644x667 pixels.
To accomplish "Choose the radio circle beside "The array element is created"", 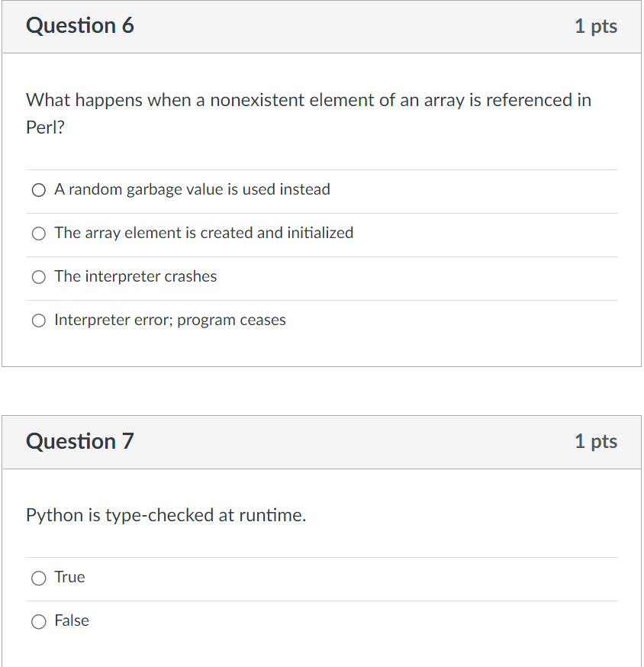I will tap(39, 234).
